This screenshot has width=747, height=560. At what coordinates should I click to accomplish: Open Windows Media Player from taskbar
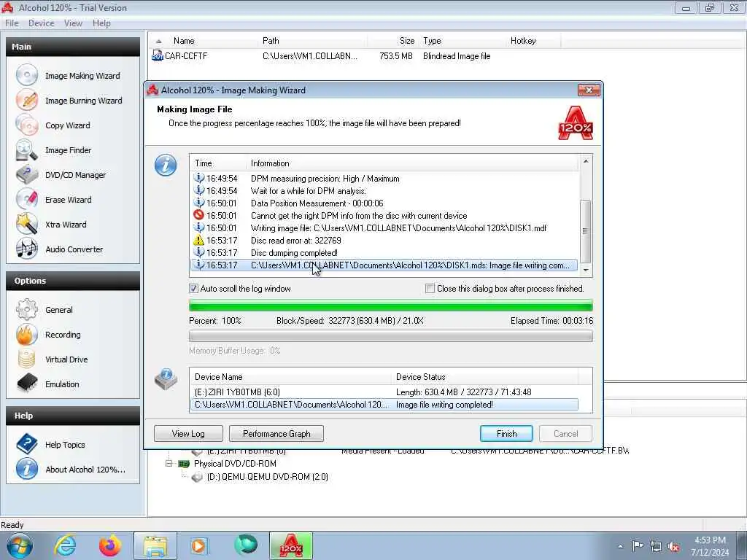point(198,545)
